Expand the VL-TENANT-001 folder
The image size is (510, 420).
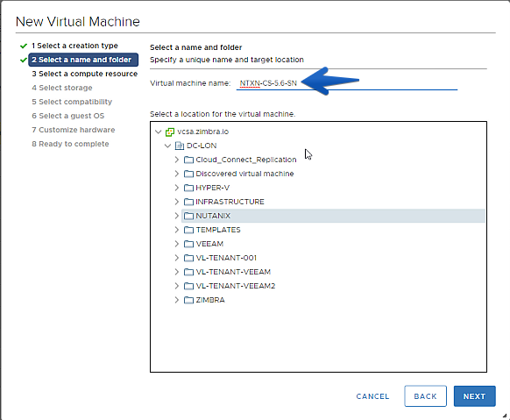click(177, 258)
